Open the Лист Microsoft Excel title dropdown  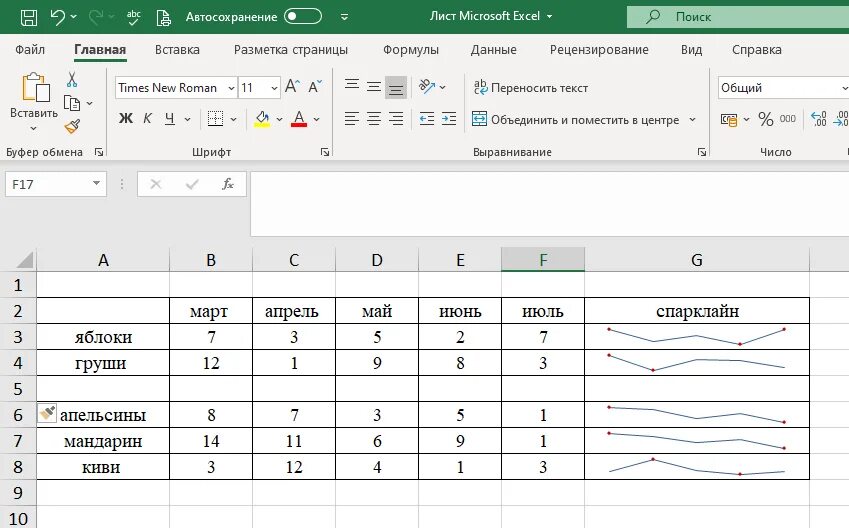550,16
